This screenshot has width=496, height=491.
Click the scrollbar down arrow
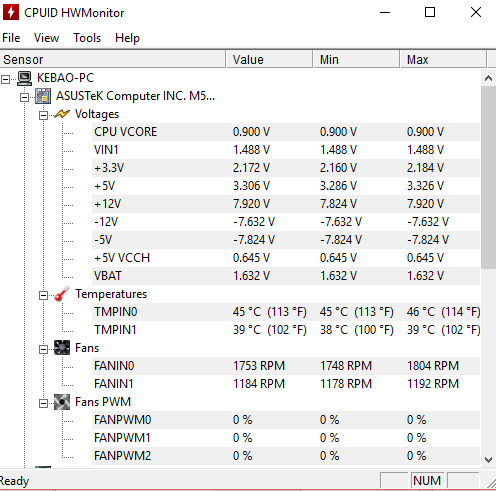[x=488, y=460]
